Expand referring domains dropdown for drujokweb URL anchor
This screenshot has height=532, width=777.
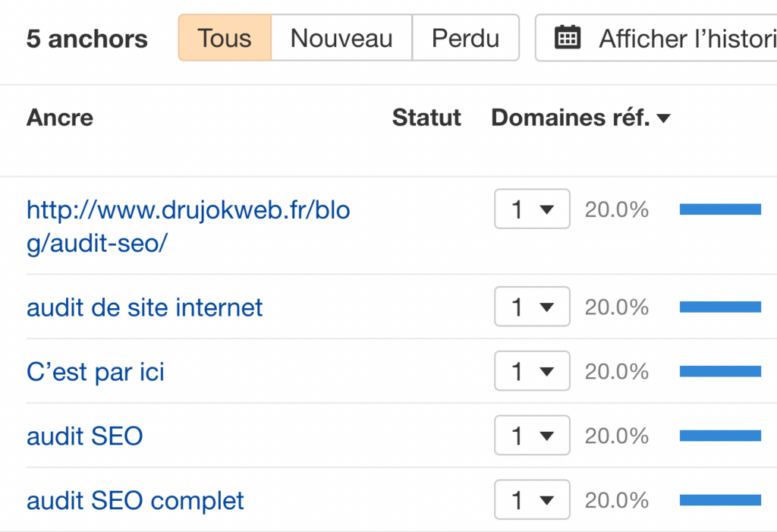click(532, 209)
